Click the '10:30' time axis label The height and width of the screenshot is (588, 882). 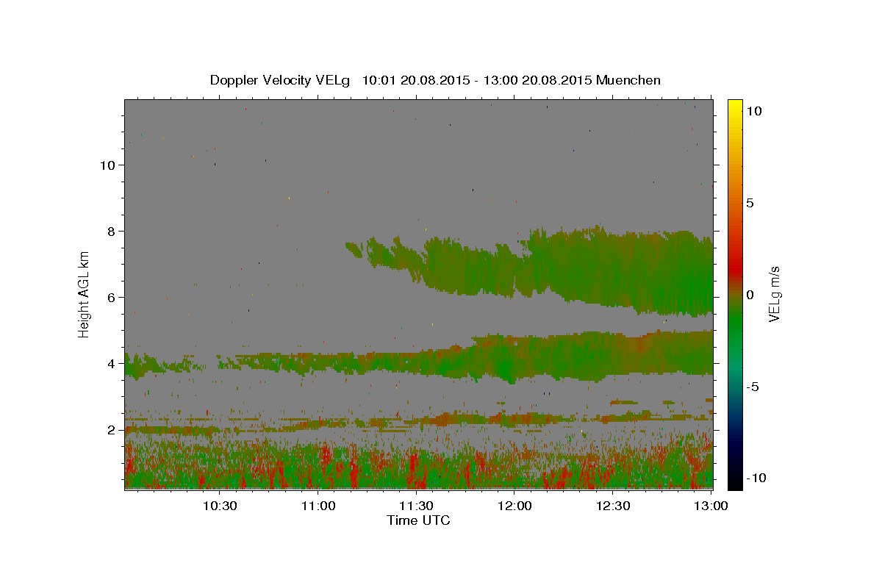pyautogui.click(x=219, y=506)
